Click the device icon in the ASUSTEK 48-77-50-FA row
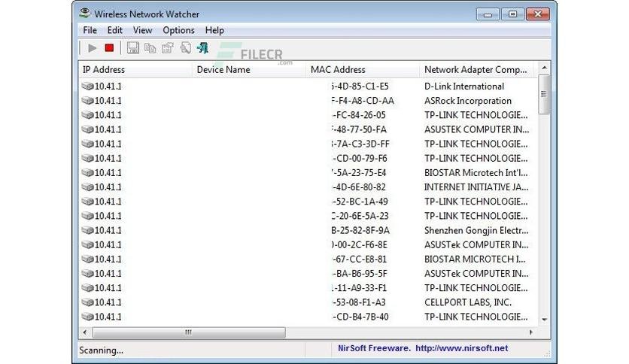The image size is (629, 364). coord(87,129)
